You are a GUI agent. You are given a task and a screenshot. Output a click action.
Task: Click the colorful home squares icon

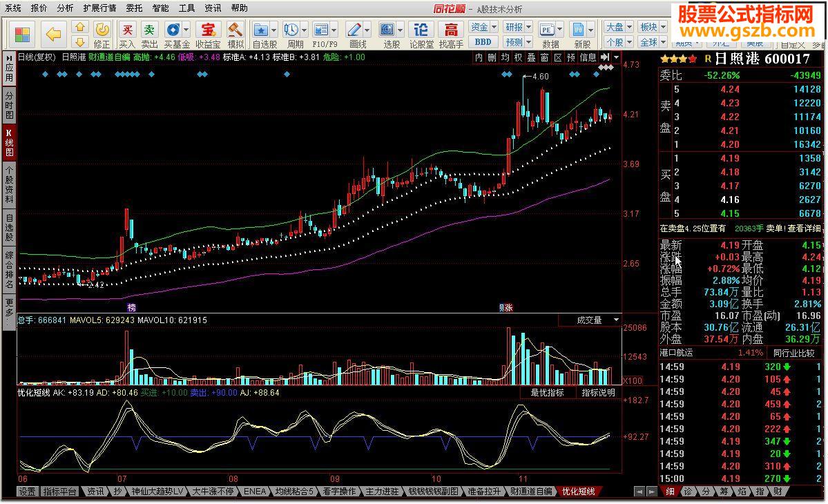click(21, 35)
